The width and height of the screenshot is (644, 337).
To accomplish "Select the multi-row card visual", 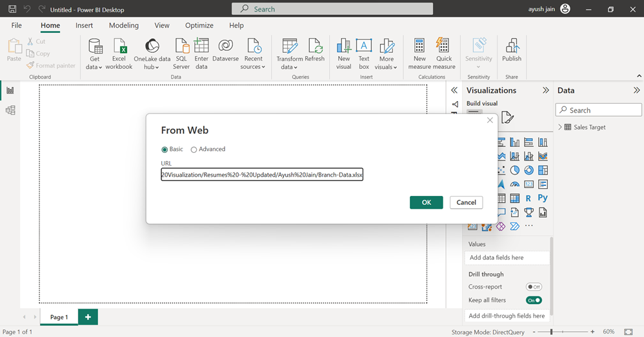I will (x=543, y=184).
